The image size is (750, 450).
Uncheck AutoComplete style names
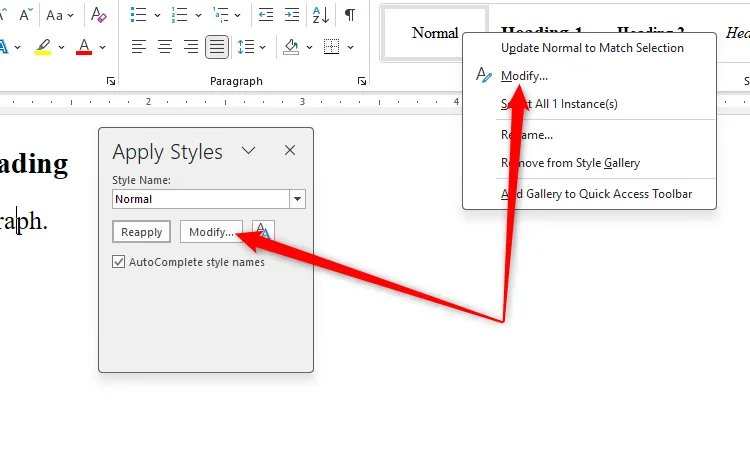pyautogui.click(x=120, y=262)
